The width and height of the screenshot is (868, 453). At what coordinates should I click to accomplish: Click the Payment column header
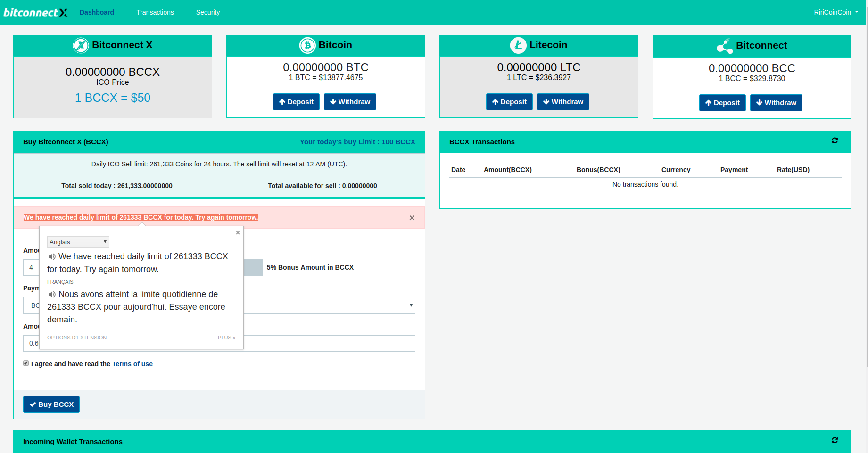[734, 170]
